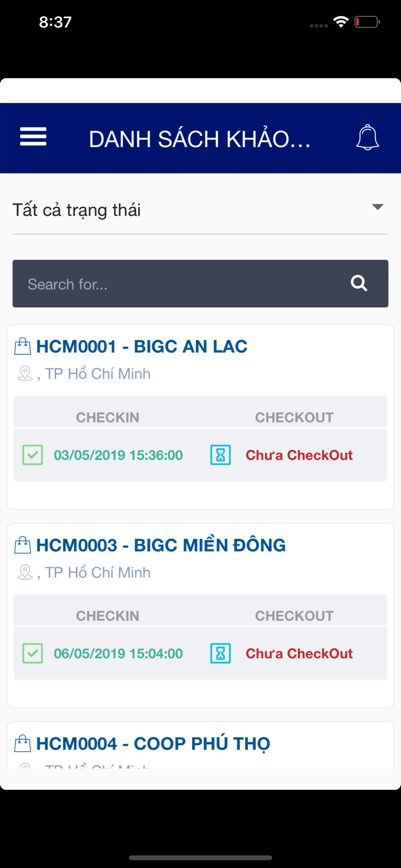Image resolution: width=401 pixels, height=868 pixels.
Task: Click green check box for 06/05/2019 checkin
Action: 33,653
